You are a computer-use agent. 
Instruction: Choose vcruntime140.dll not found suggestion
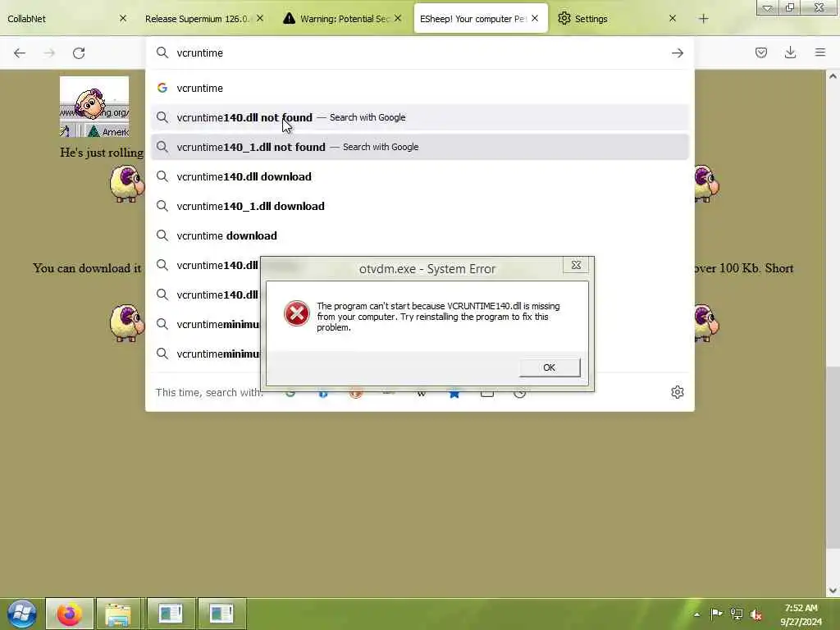(x=419, y=117)
